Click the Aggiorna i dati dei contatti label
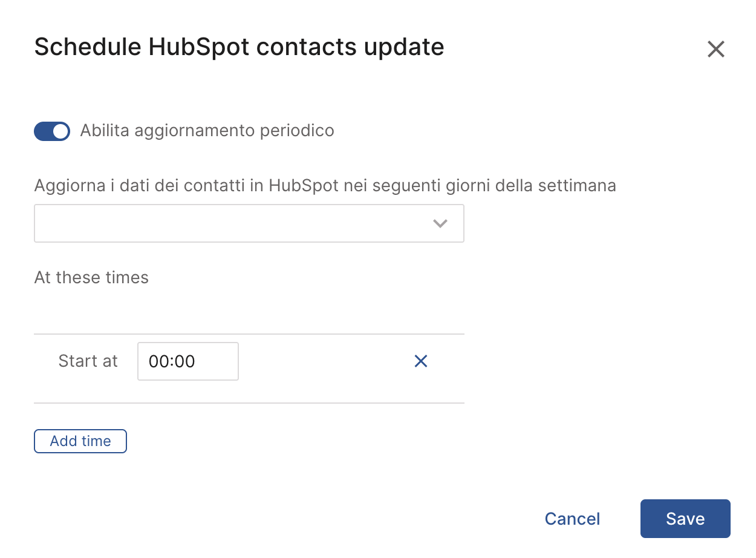 point(325,185)
